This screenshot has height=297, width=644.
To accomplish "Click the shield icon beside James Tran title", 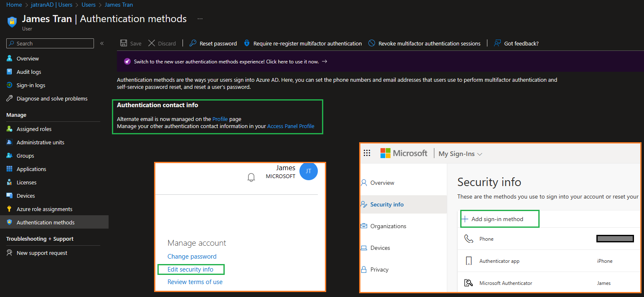I will 12,22.
